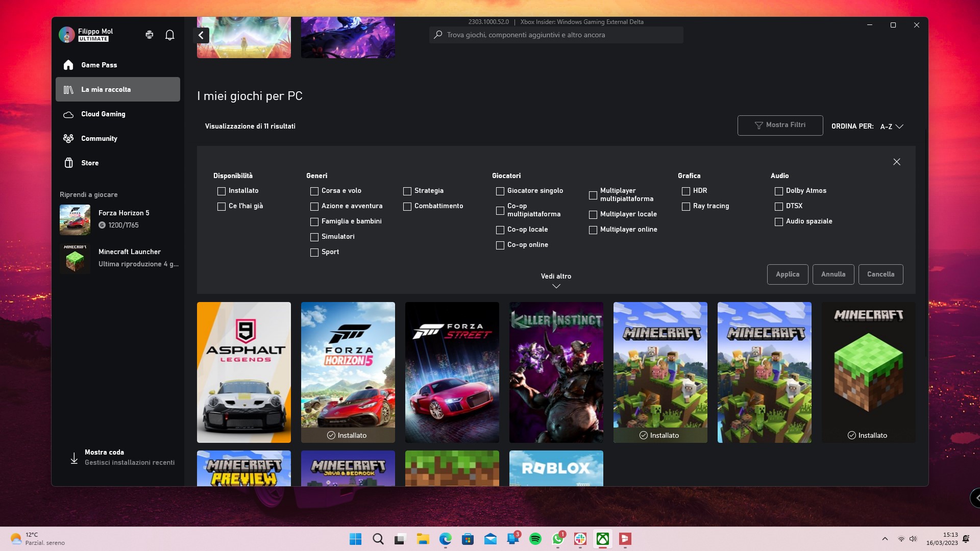Open Killer Instinct game tile

tap(556, 372)
